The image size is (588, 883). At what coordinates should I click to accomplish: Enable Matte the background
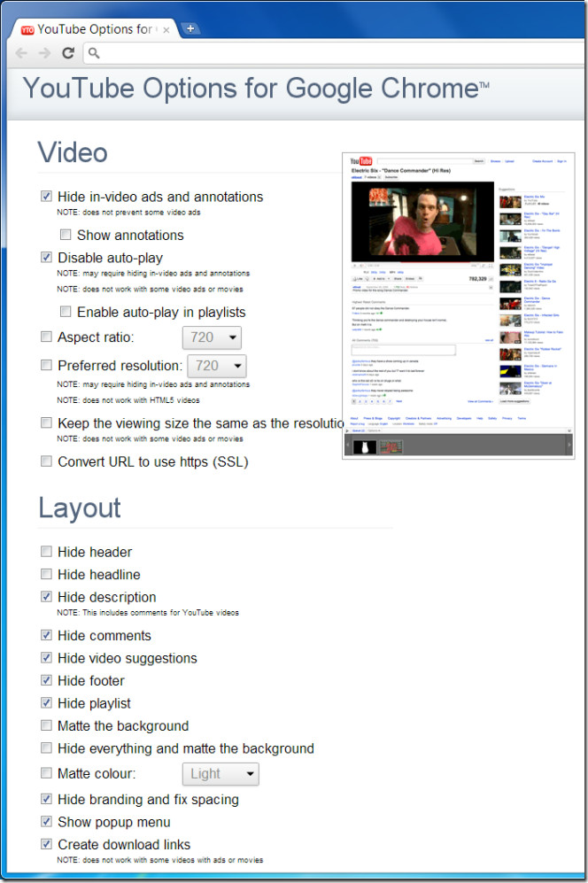click(46, 725)
